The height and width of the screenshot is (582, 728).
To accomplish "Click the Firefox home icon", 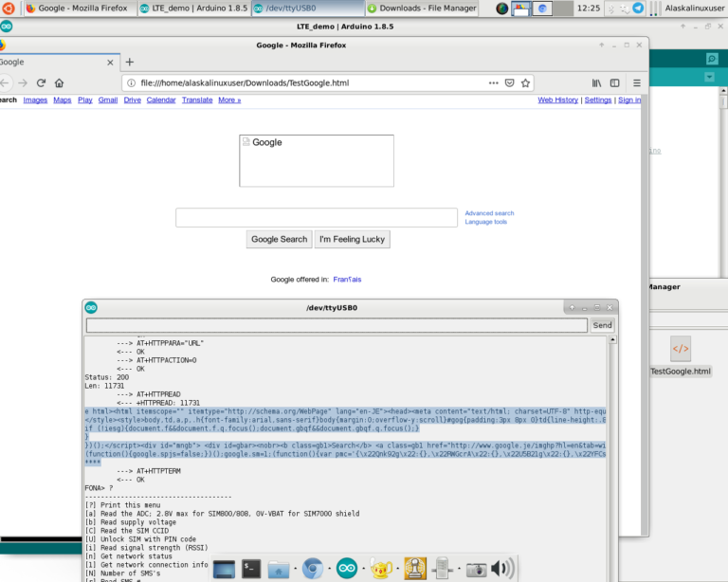I will point(59,82).
